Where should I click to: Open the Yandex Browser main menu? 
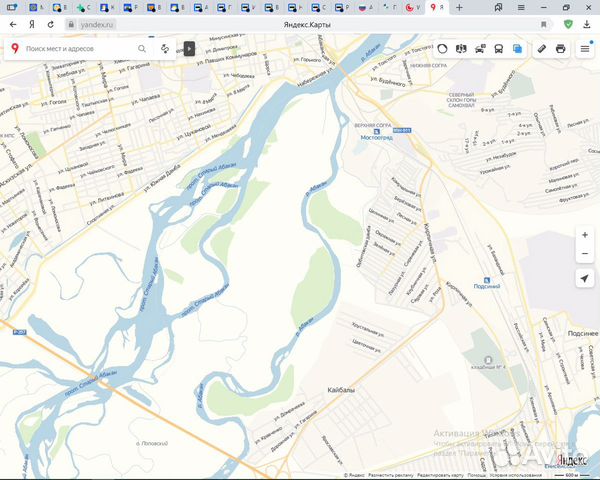pyautogui.click(x=521, y=7)
